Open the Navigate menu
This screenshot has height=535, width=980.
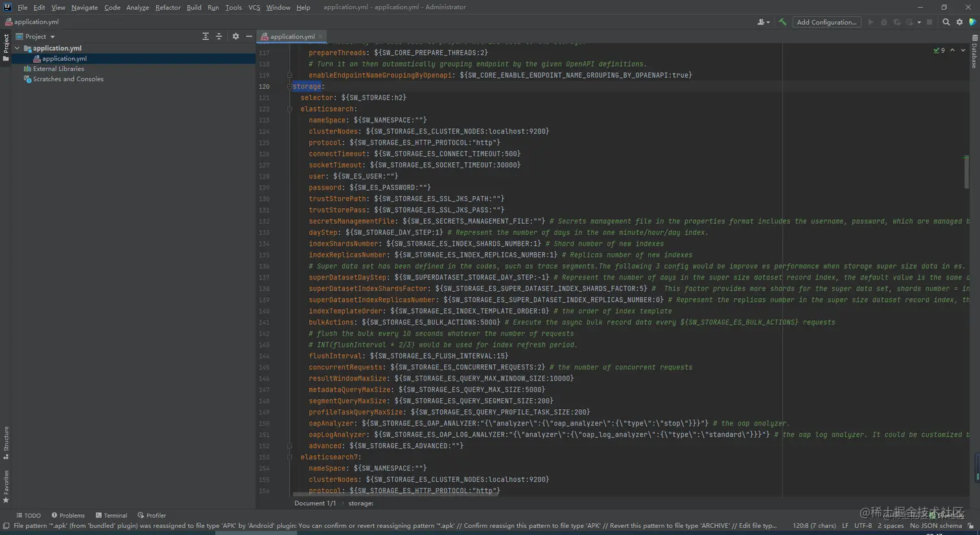coord(84,7)
